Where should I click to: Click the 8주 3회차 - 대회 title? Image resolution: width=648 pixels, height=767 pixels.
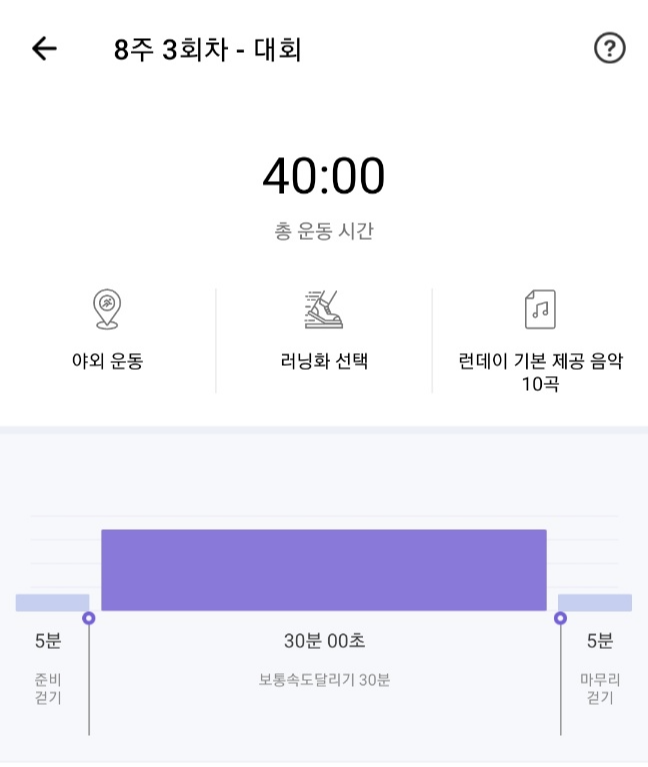pyautogui.click(x=207, y=50)
